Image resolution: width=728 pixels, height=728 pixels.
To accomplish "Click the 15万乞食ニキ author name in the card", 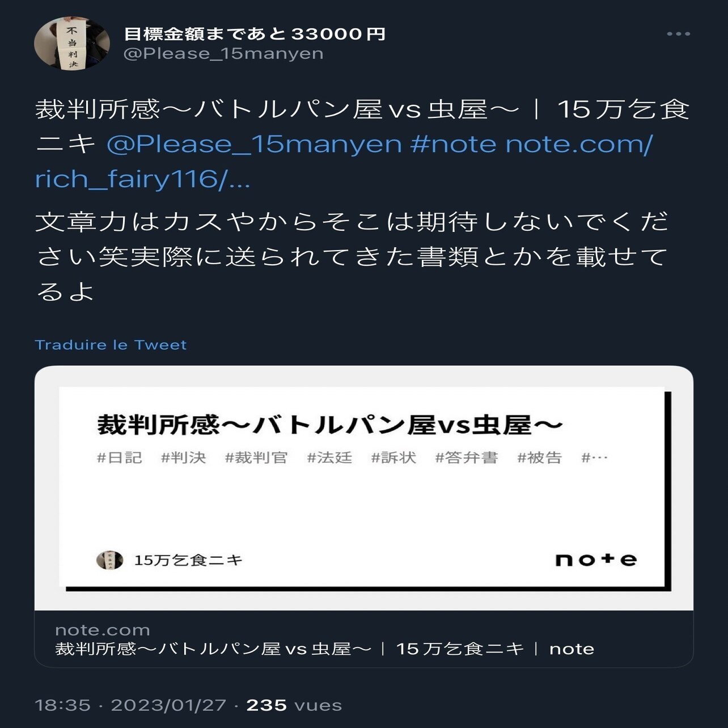I will tap(188, 560).
